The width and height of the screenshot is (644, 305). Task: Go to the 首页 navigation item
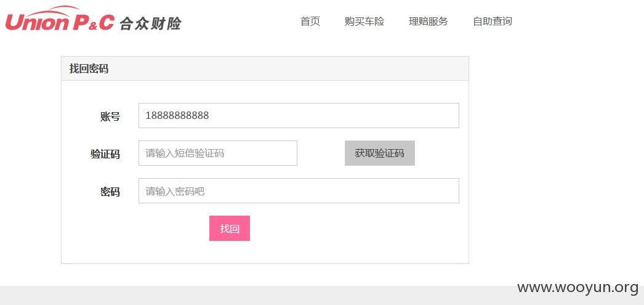[x=310, y=22]
